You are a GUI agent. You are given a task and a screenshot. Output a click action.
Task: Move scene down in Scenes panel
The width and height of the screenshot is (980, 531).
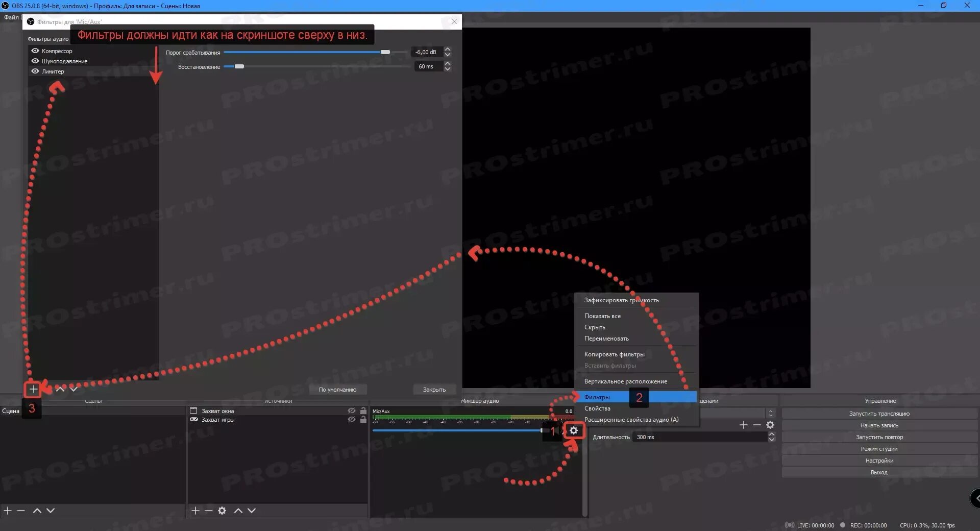(51, 511)
